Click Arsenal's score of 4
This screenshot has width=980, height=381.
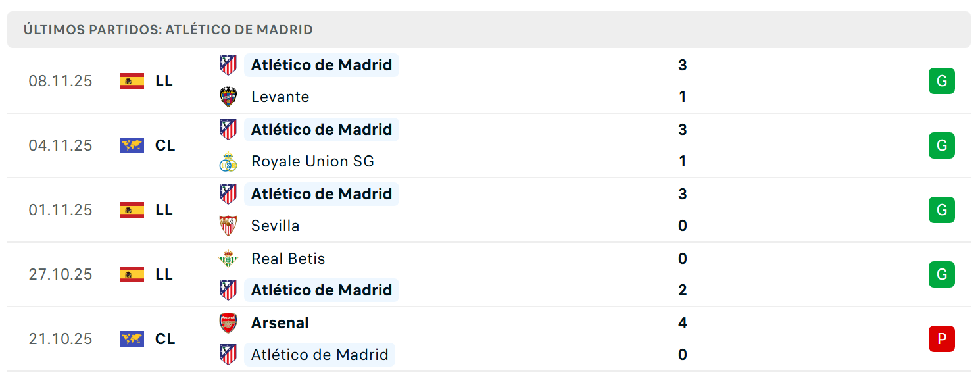pyautogui.click(x=682, y=323)
